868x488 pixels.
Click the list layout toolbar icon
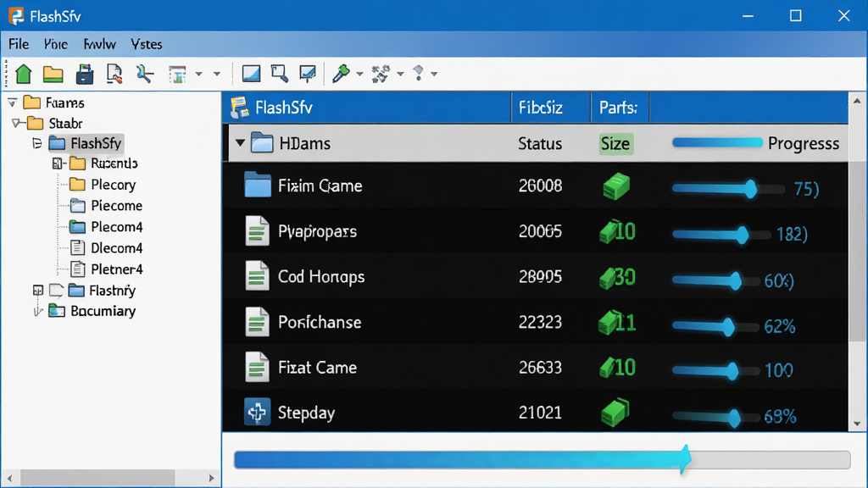(x=177, y=75)
